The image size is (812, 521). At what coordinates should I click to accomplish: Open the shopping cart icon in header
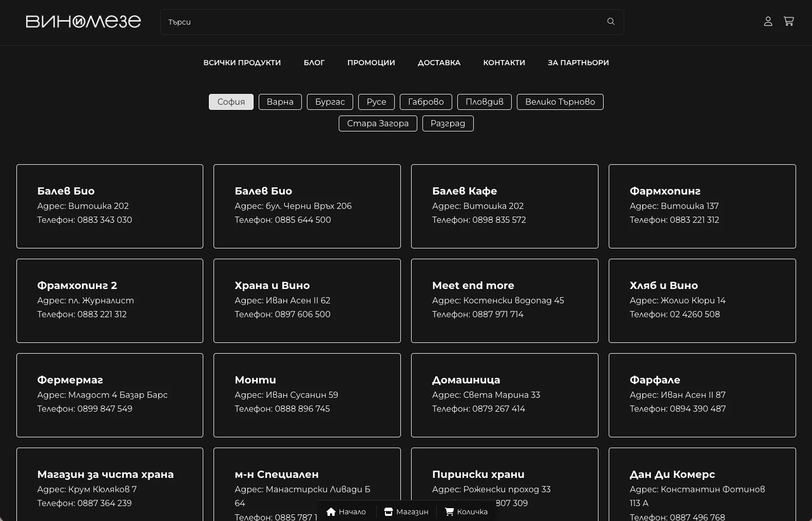pos(789,22)
